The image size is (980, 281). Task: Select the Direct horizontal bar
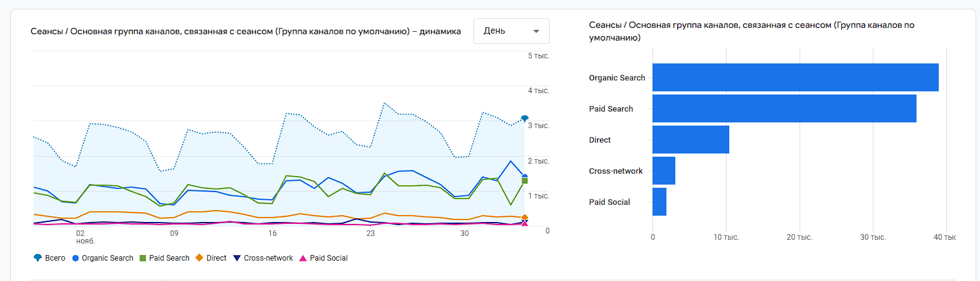[x=691, y=140]
